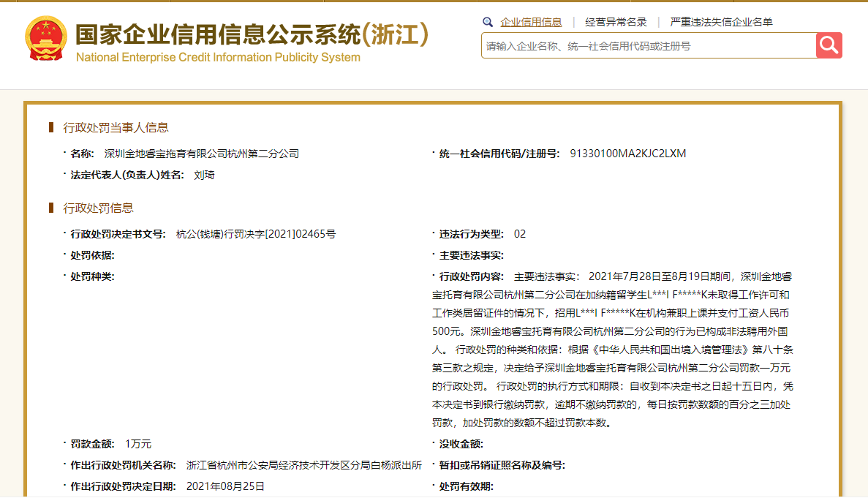Focus the enterprise name search box

point(648,46)
